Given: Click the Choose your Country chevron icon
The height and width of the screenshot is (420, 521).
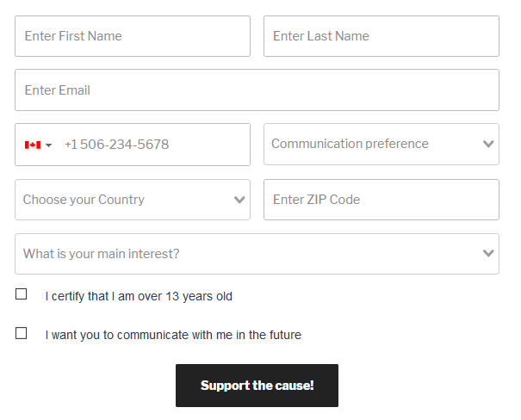Looking at the screenshot, I should coord(239,200).
